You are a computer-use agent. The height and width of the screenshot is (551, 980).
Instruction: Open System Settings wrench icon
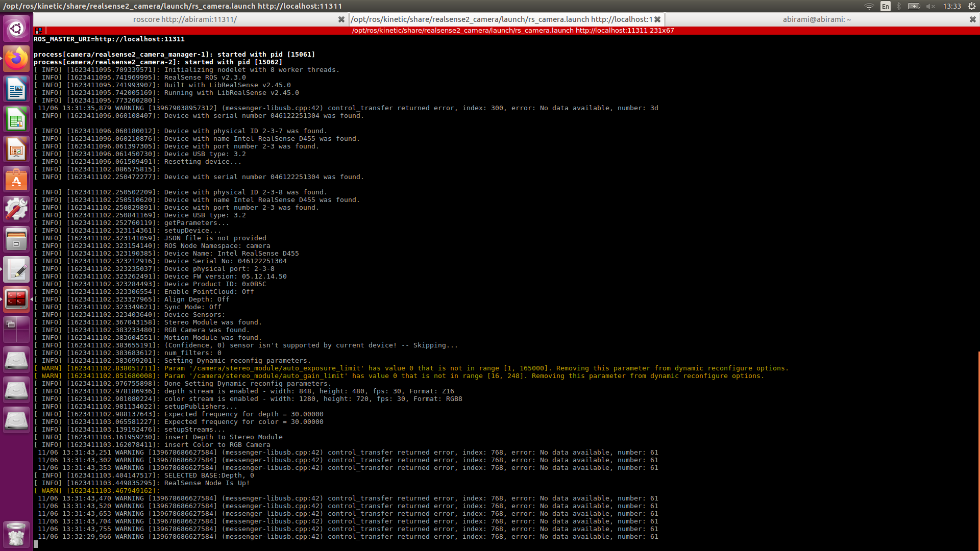[16, 210]
